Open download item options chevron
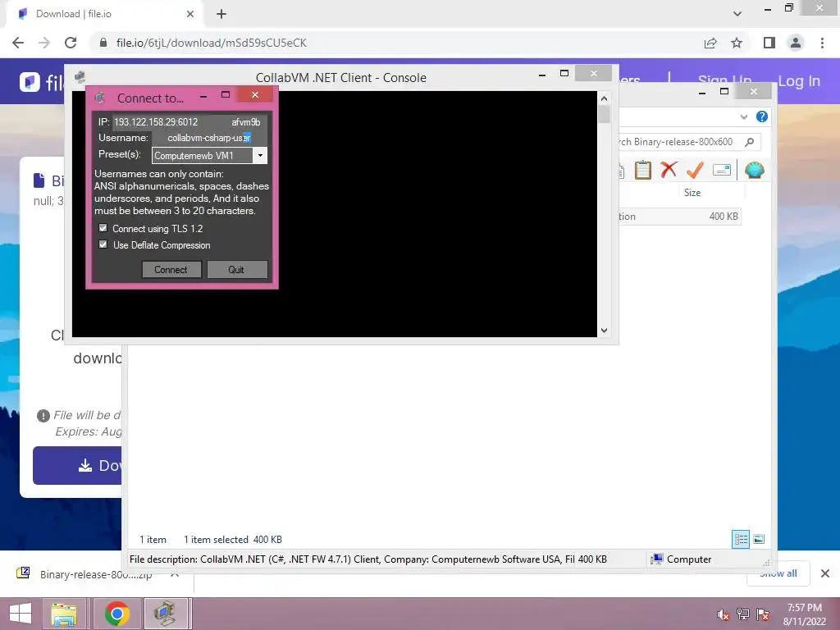 pos(175,573)
